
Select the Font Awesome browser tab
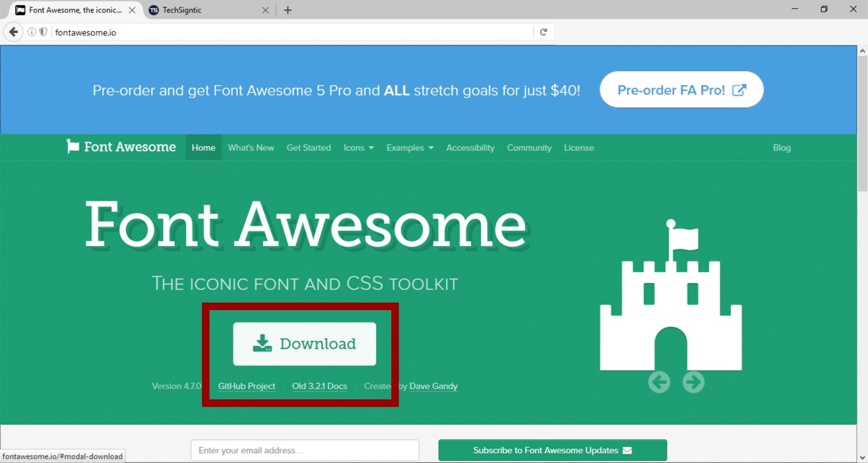tap(75, 10)
